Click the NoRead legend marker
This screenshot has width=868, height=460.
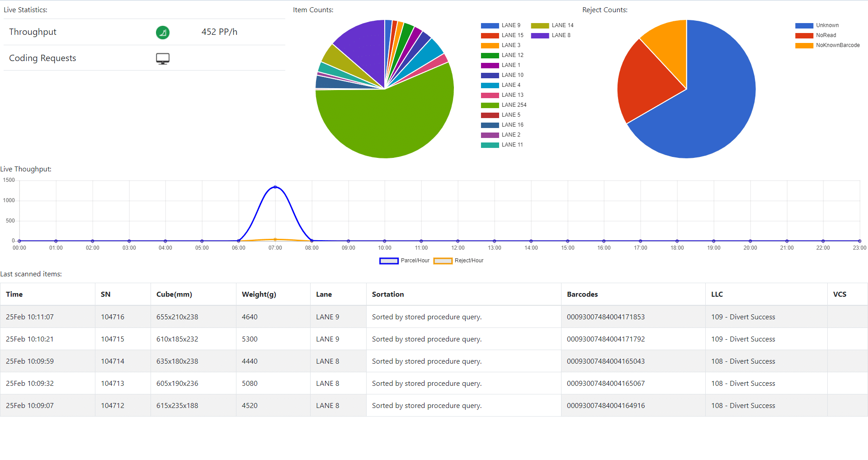pos(803,35)
